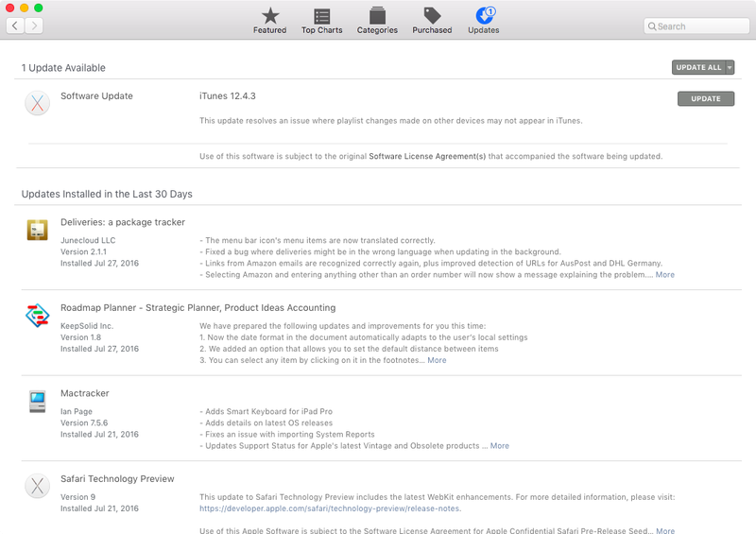Open the Update All dropdown arrow

730,67
